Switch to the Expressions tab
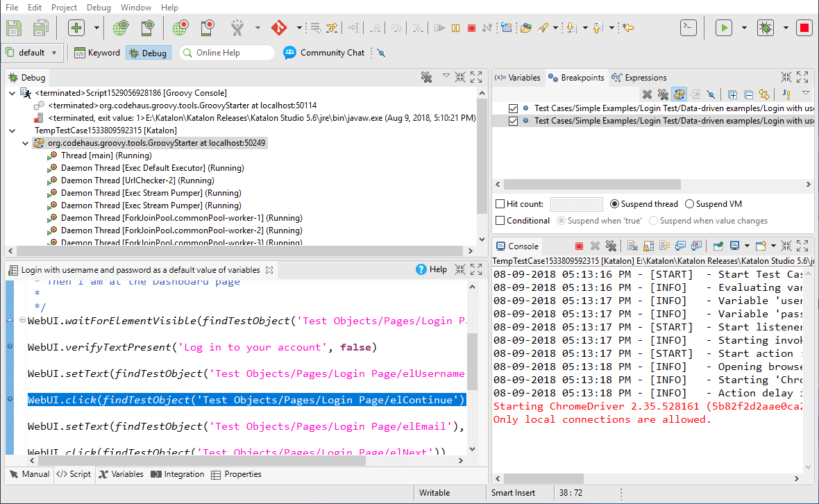Viewport: 819px width, 504px height. (x=639, y=78)
